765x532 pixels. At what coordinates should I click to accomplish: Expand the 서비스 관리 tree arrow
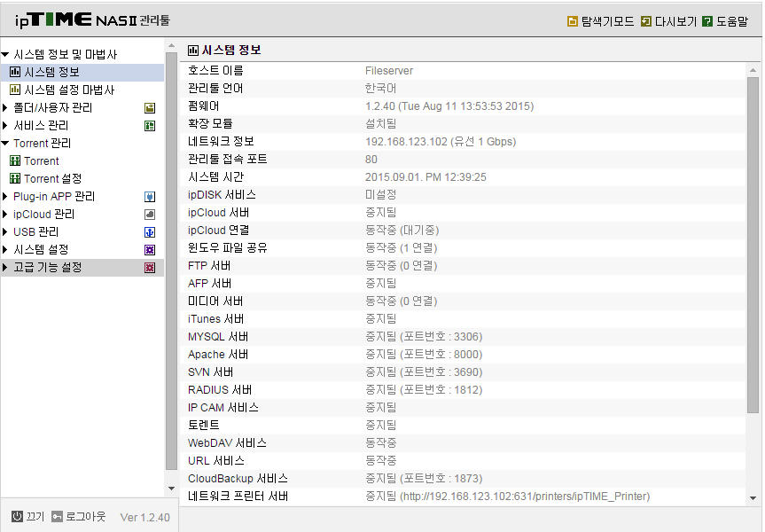pos(5,125)
